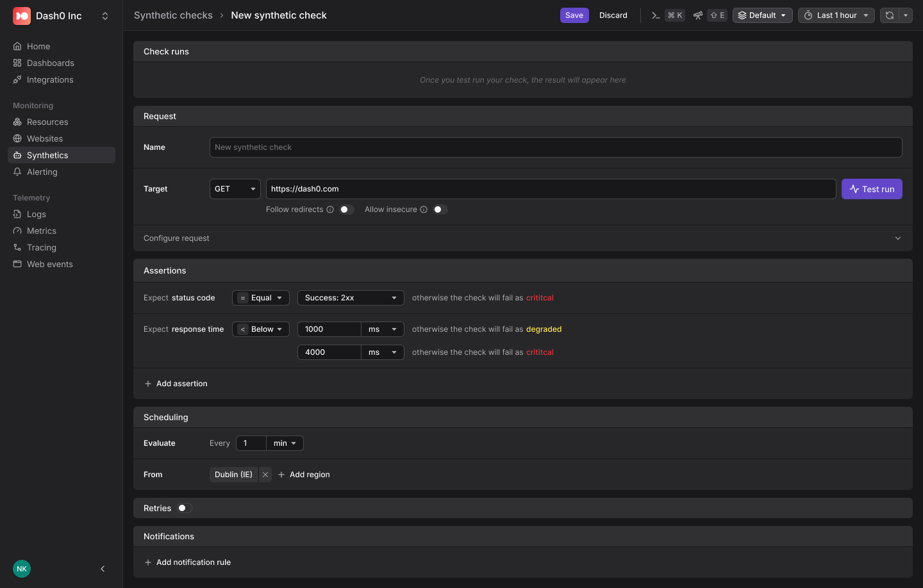
Task: Open the command palette terminal icon
Action: (656, 15)
